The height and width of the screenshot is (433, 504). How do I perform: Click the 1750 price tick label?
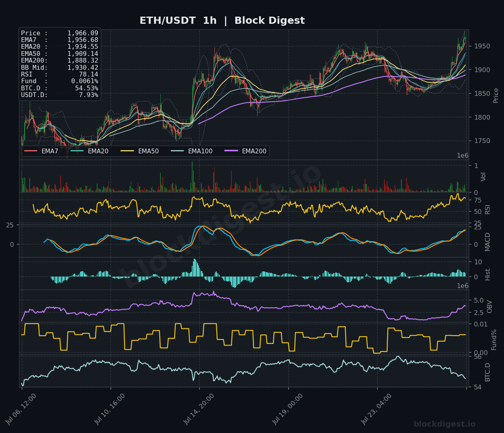[x=482, y=141]
